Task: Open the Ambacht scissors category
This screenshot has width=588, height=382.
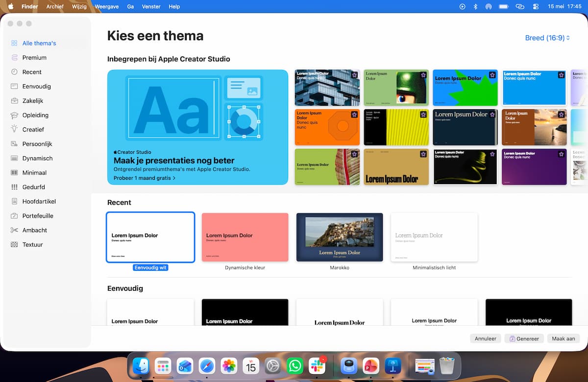Action: [x=35, y=230]
